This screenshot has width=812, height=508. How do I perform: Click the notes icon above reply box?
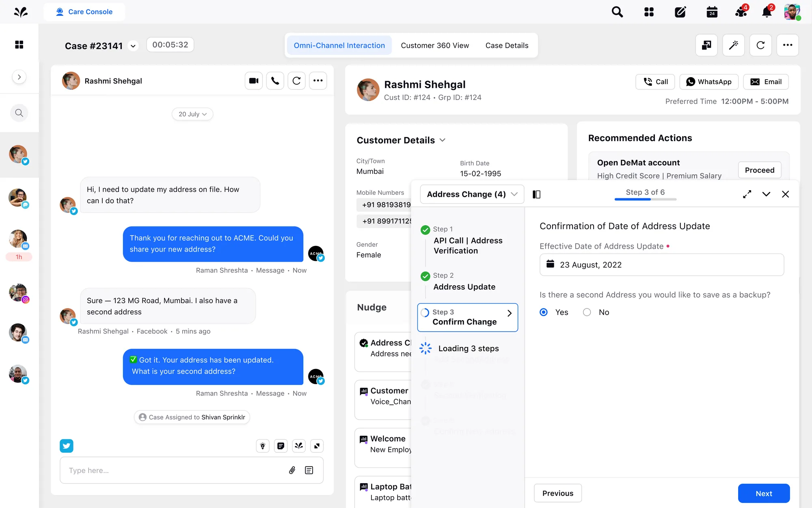coord(281,446)
